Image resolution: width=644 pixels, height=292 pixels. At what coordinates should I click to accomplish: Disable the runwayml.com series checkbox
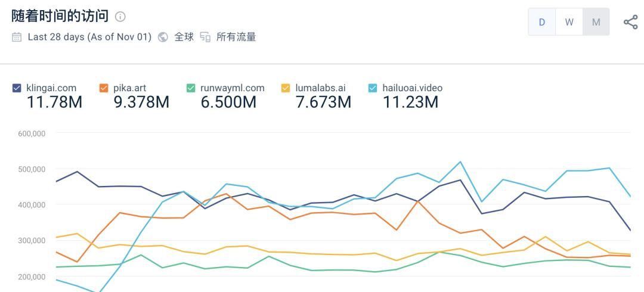pos(191,88)
